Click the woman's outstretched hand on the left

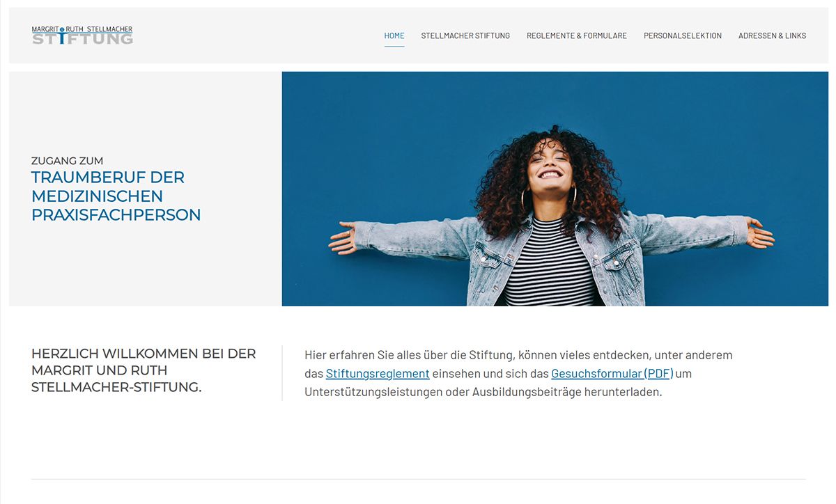click(343, 237)
